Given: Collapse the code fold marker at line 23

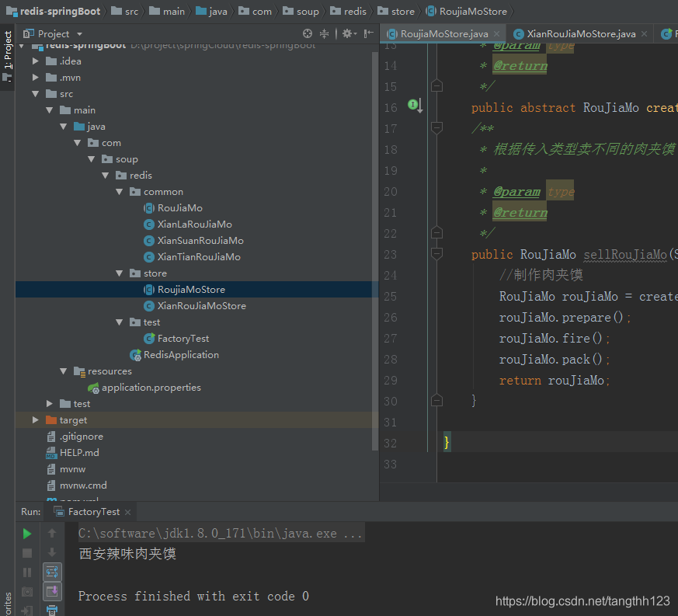Looking at the screenshot, I should (436, 253).
